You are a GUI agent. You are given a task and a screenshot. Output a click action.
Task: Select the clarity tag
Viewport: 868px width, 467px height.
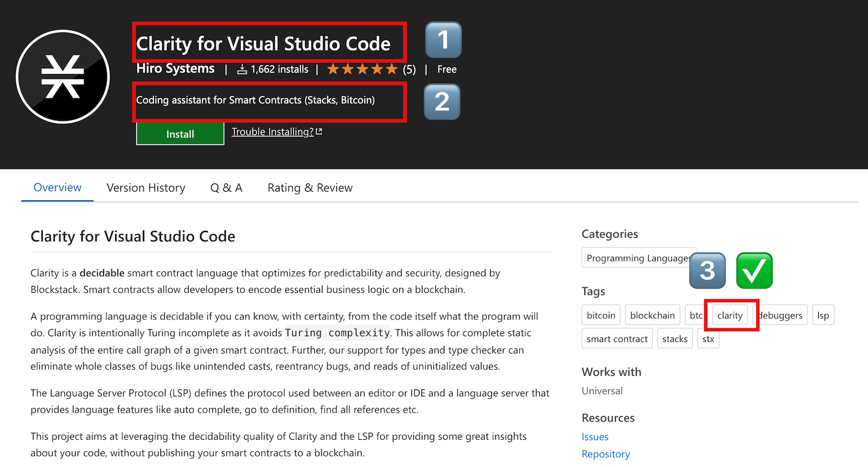pos(730,315)
